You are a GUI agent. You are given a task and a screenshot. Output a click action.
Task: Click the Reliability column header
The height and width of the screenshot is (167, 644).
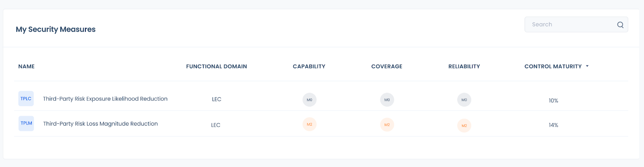coord(464,66)
